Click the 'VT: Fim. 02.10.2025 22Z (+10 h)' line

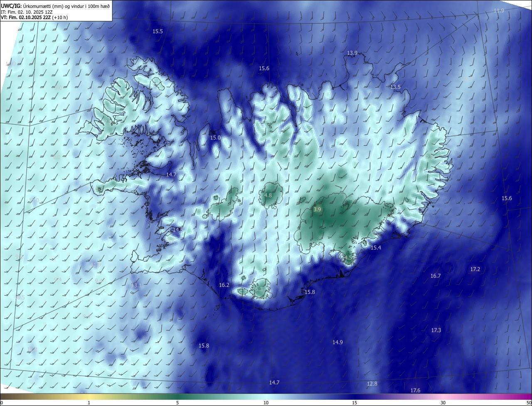(x=34, y=17)
